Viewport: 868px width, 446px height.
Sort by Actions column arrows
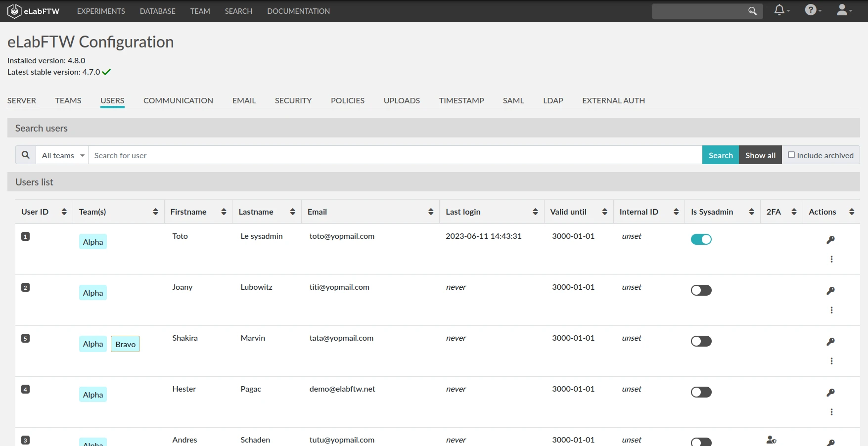(x=852, y=212)
